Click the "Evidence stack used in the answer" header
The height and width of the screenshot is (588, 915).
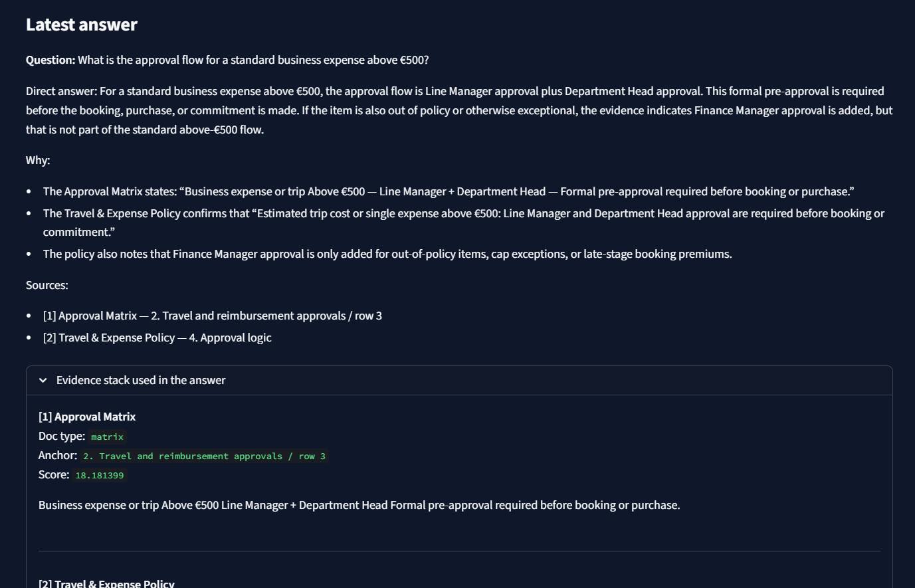pyautogui.click(x=141, y=381)
